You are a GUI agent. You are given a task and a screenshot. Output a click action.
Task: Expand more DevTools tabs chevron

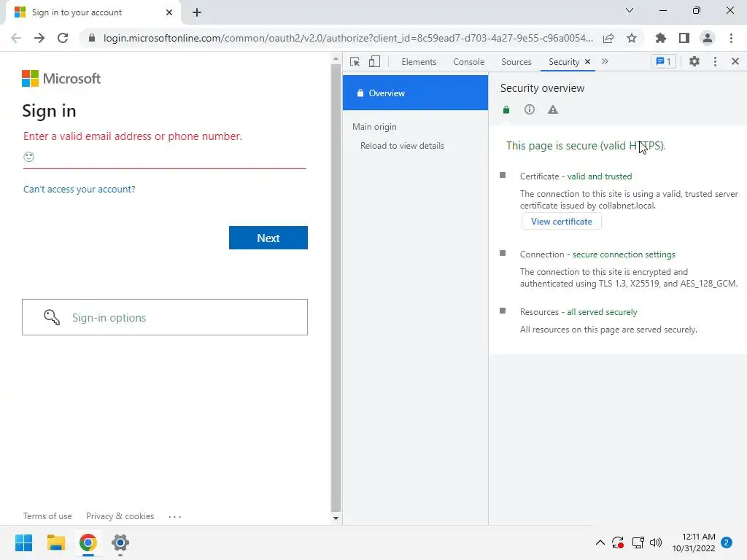(605, 61)
